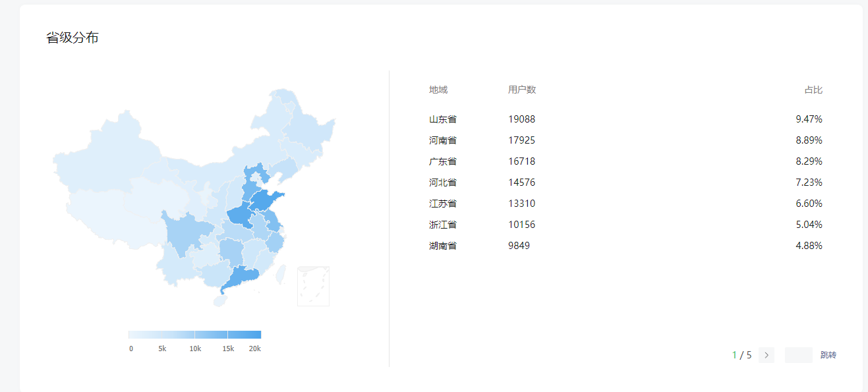Select the 河南省 row label
Viewport: 868px width, 392px height.
click(443, 140)
